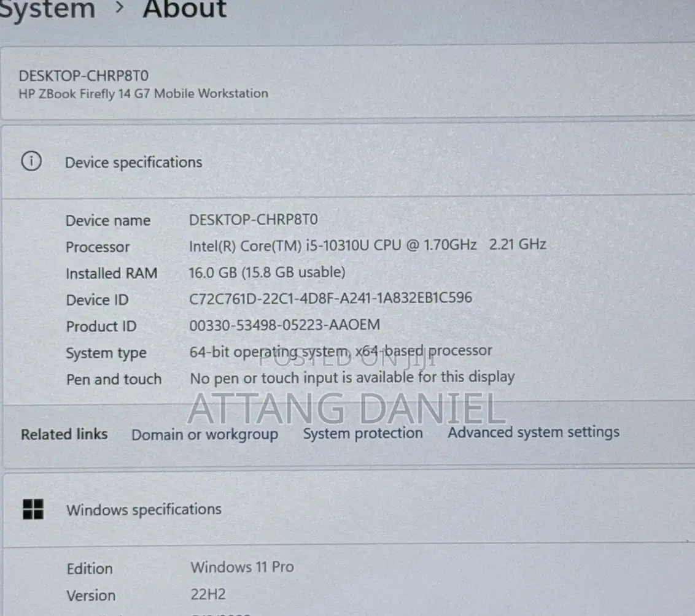Click the Device specifications info icon
Viewport: 695px width, 616px height.
[31, 161]
